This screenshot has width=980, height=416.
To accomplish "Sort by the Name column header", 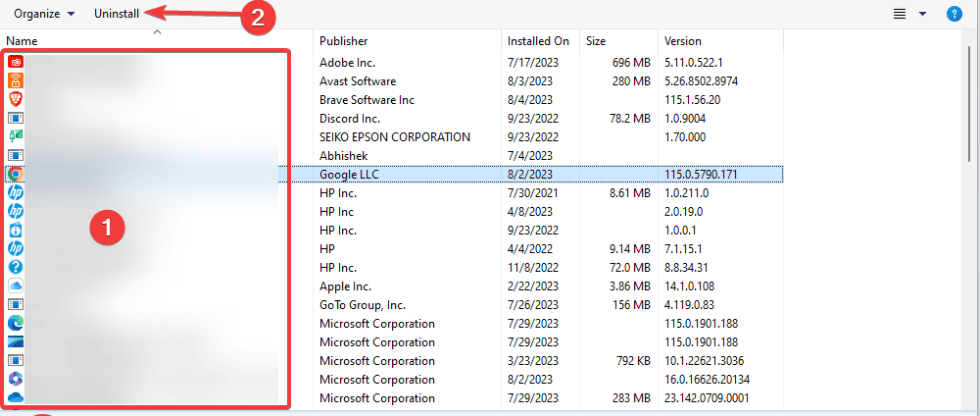I will 22,41.
